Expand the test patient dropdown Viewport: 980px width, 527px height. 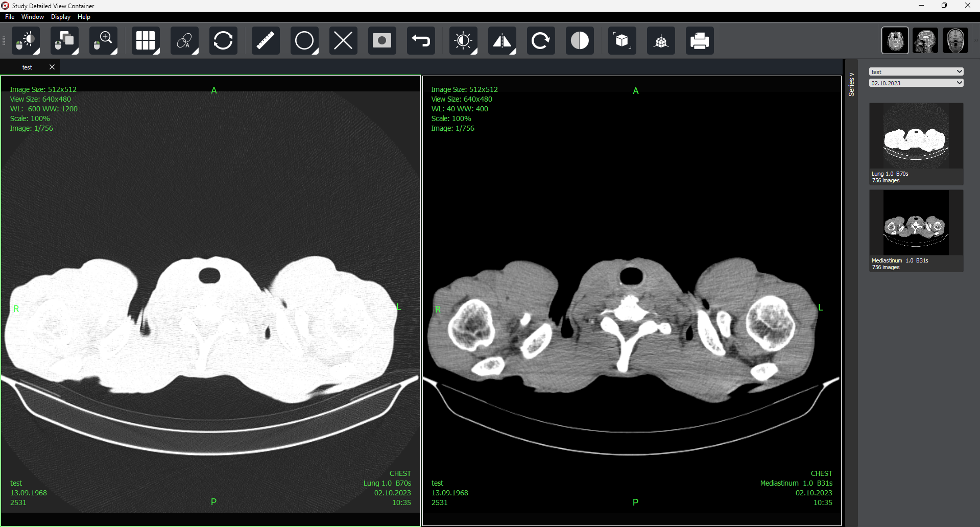[x=916, y=72]
